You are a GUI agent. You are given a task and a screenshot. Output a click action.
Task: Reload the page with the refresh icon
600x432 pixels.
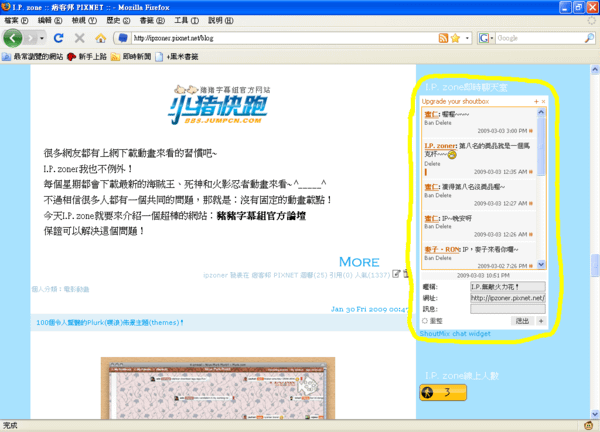coord(59,38)
